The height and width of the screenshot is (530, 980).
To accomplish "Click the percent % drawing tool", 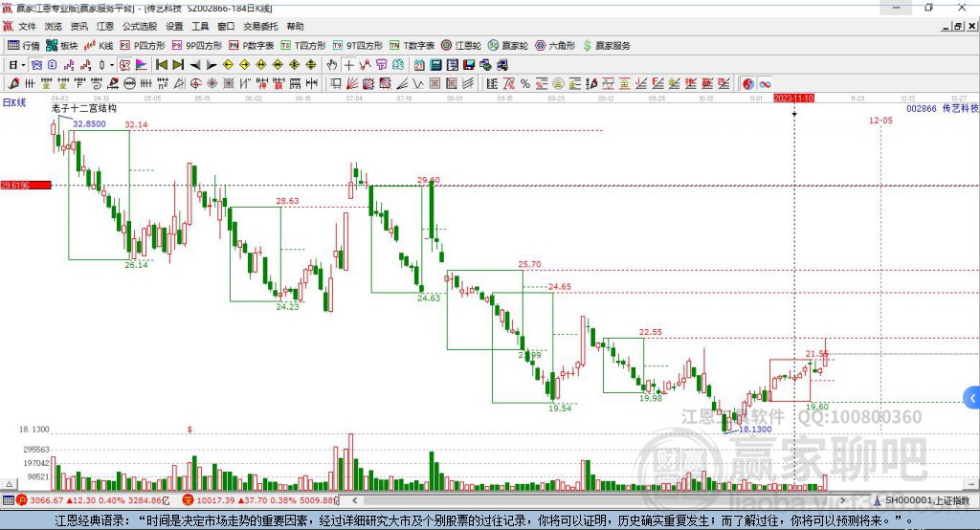I will click(x=525, y=84).
